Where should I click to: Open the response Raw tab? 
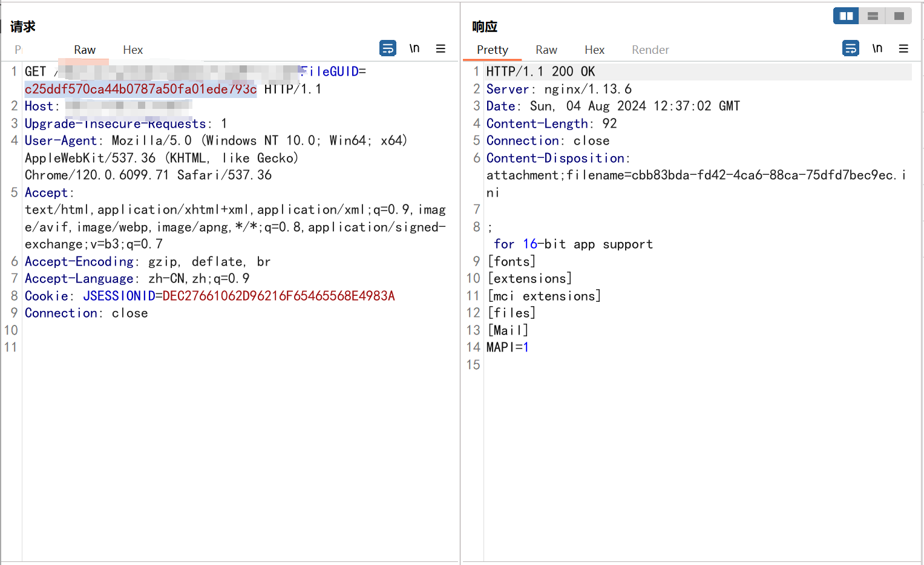(x=546, y=50)
